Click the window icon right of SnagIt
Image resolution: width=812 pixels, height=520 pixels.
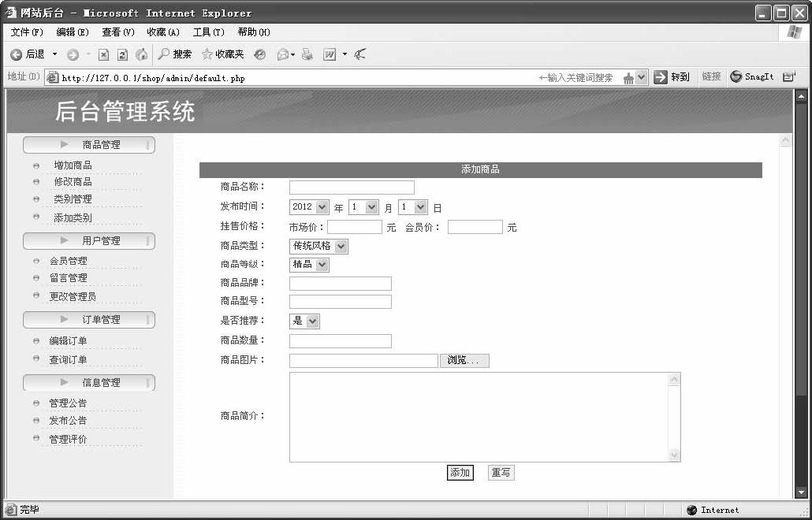(x=788, y=77)
